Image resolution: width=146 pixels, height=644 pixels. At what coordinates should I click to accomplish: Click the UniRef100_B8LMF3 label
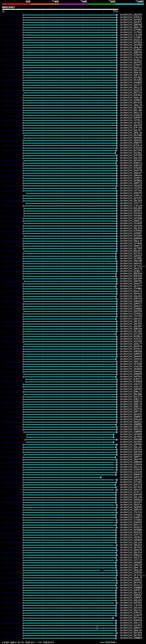(131, 251)
